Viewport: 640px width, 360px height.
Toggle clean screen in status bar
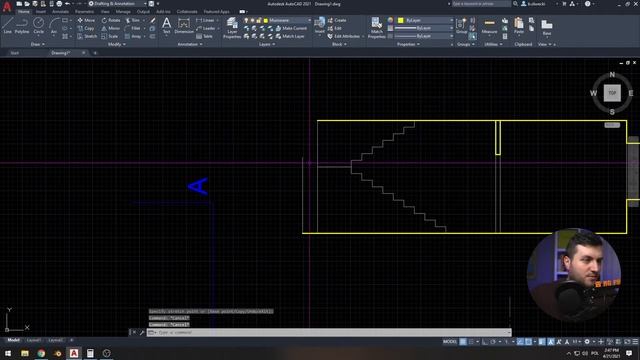[627, 342]
